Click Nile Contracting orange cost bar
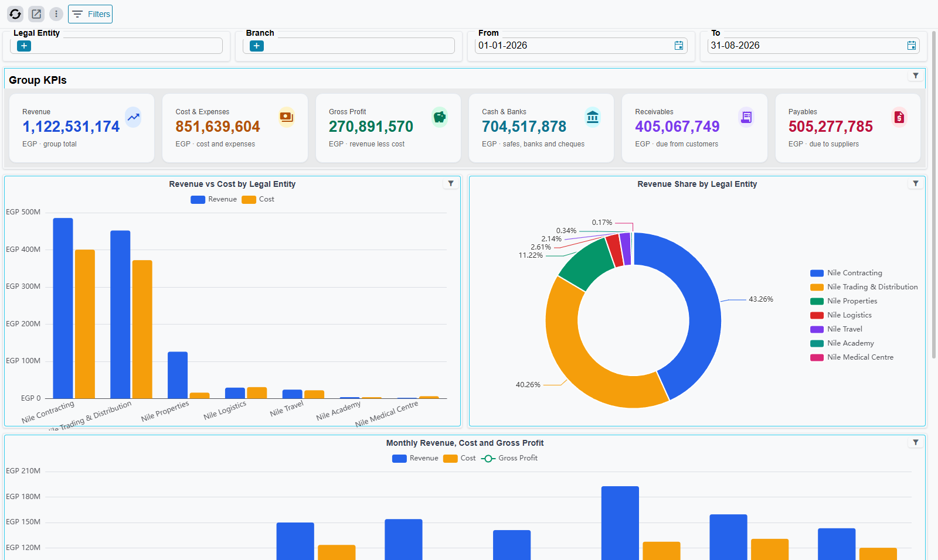 coord(85,324)
